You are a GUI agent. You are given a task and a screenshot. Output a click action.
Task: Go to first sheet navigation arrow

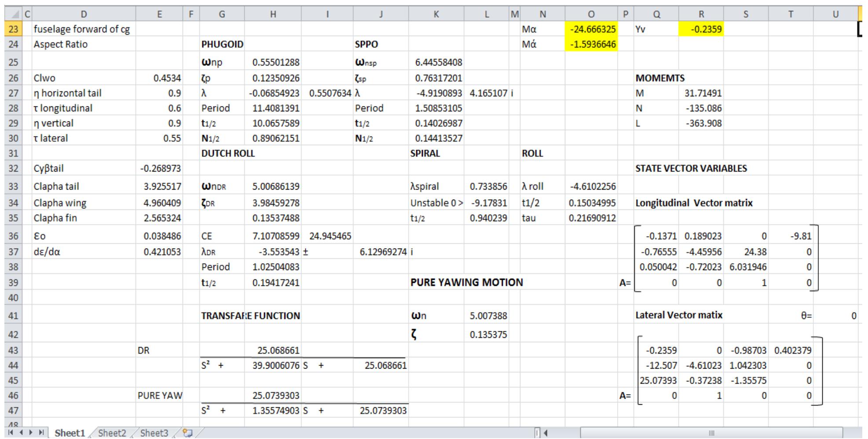pos(11,433)
